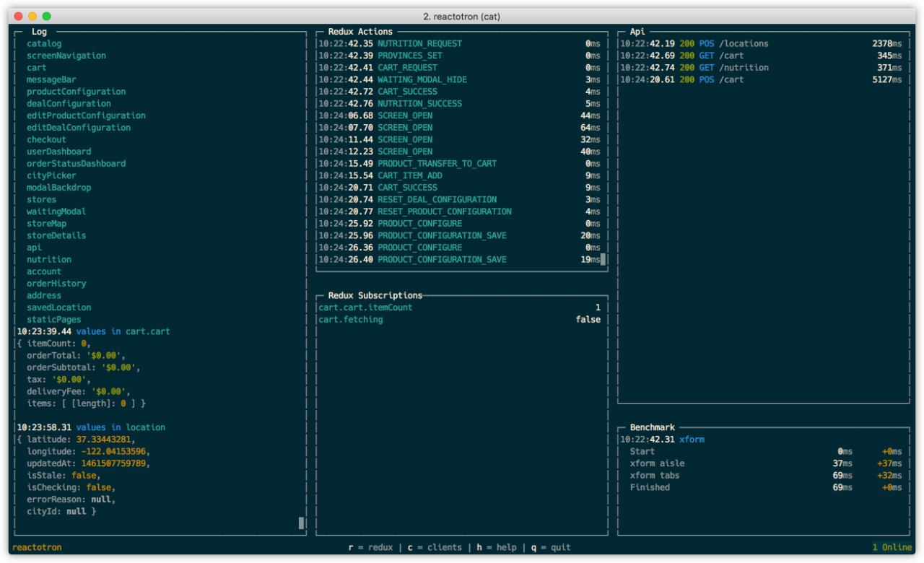The image size is (924, 563).
Task: Click the Redux Actions panel cursor block
Action: (x=603, y=259)
